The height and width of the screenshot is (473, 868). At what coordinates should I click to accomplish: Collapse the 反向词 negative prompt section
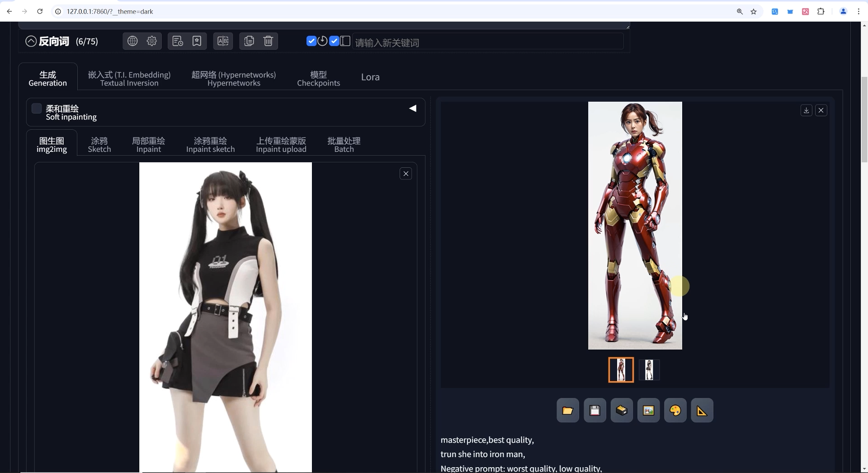tap(31, 41)
